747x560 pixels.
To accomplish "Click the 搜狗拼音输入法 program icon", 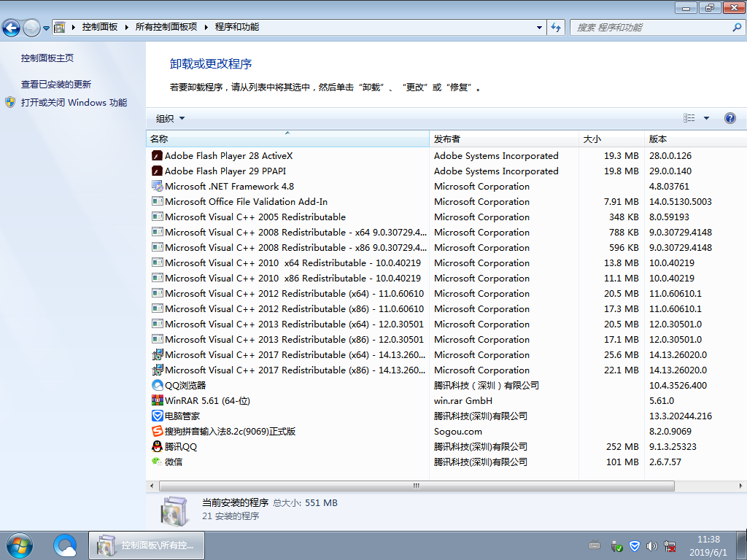I will point(158,431).
